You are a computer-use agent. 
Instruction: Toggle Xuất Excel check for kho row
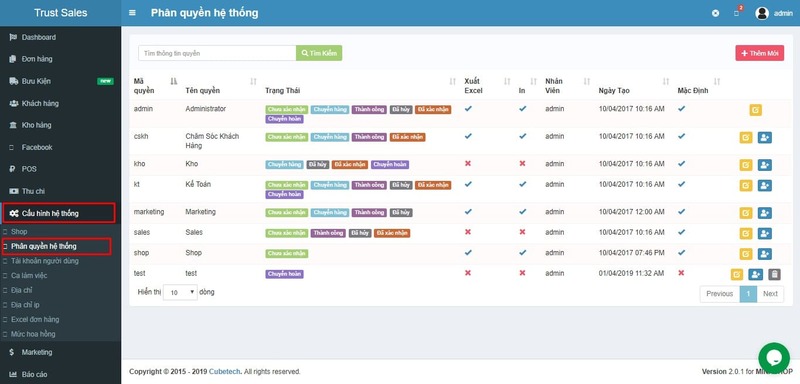468,164
